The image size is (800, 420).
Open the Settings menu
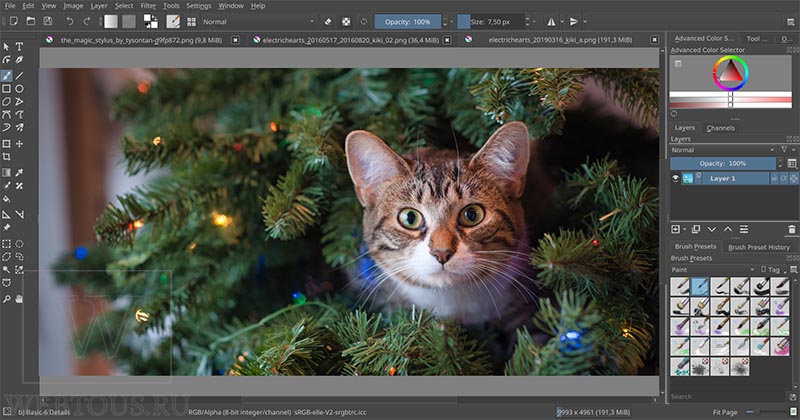point(198,6)
